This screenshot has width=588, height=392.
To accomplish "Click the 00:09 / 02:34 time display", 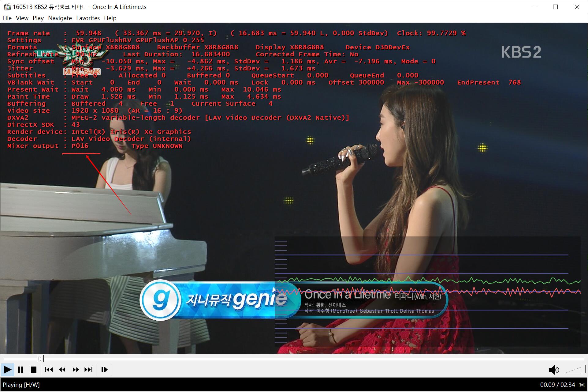I will [557, 385].
